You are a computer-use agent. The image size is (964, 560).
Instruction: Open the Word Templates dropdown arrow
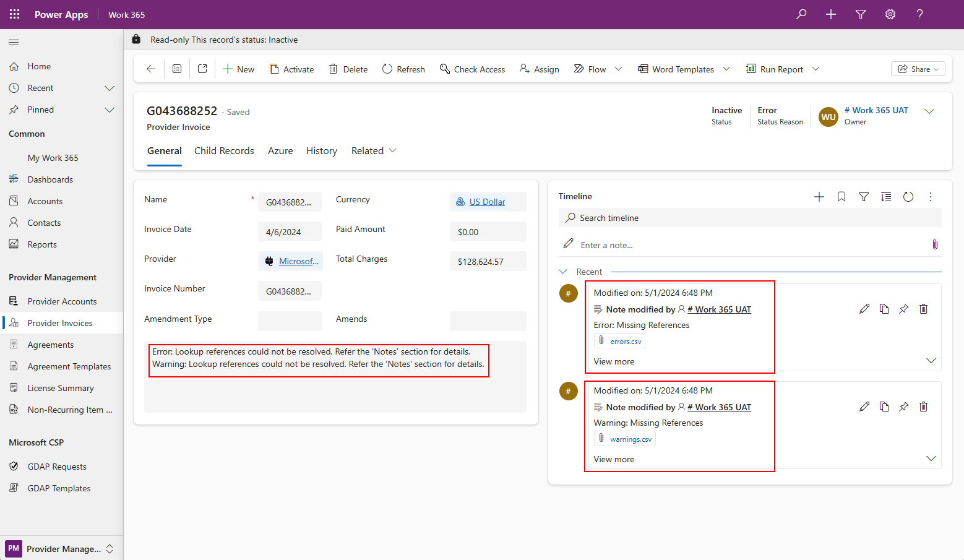pos(726,69)
